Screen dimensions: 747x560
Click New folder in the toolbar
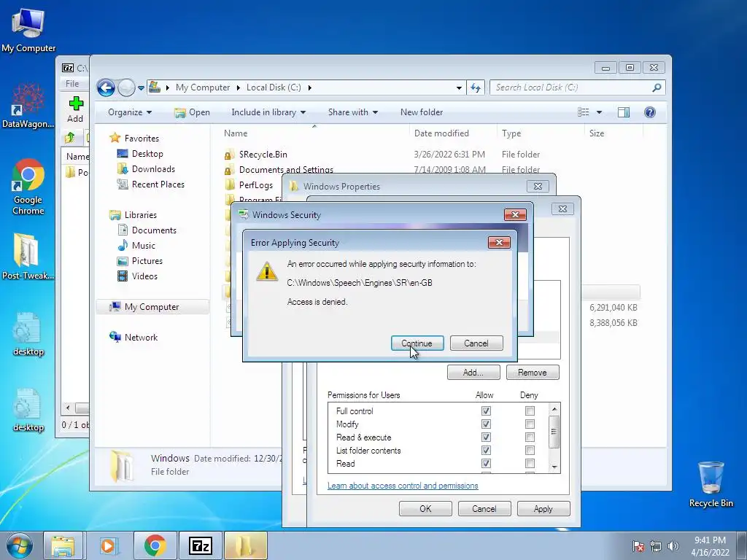coord(422,112)
